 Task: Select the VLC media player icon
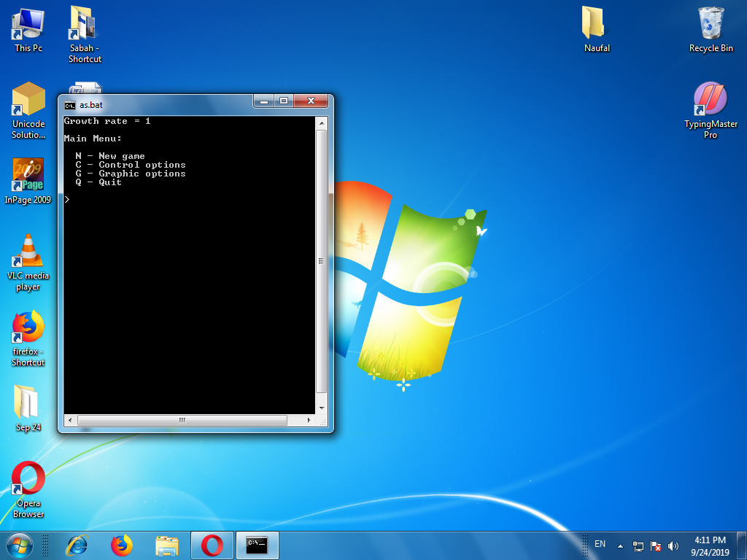point(28,262)
